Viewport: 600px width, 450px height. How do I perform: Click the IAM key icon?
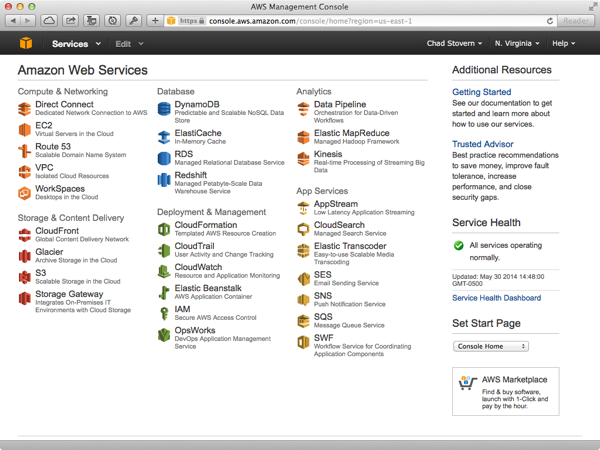(x=164, y=313)
